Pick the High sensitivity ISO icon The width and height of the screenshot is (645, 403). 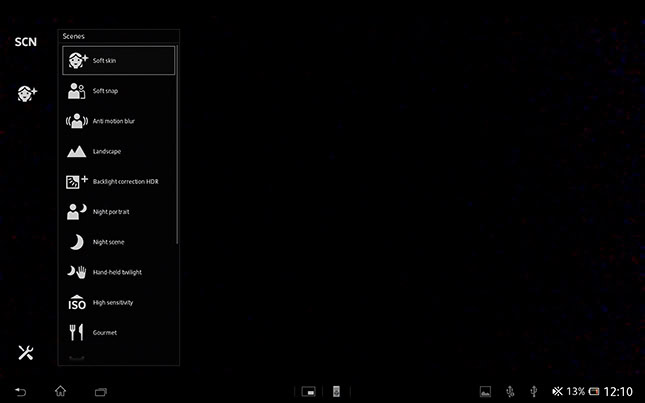tap(77, 302)
